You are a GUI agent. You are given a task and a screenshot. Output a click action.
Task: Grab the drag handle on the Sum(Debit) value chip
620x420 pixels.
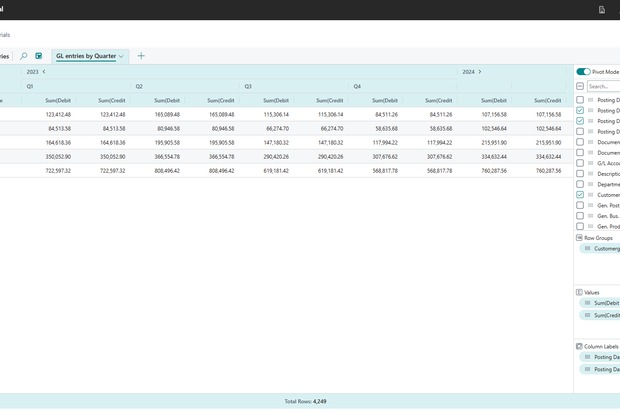[x=588, y=303]
